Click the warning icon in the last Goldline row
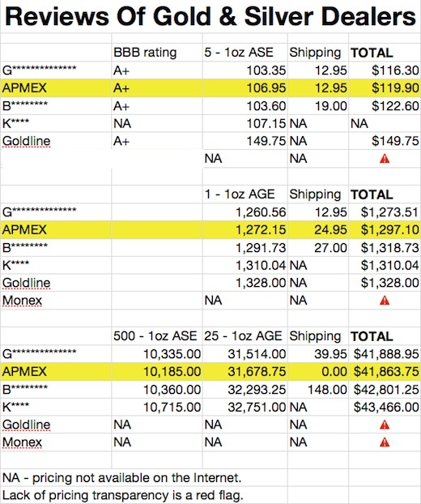 click(385, 425)
